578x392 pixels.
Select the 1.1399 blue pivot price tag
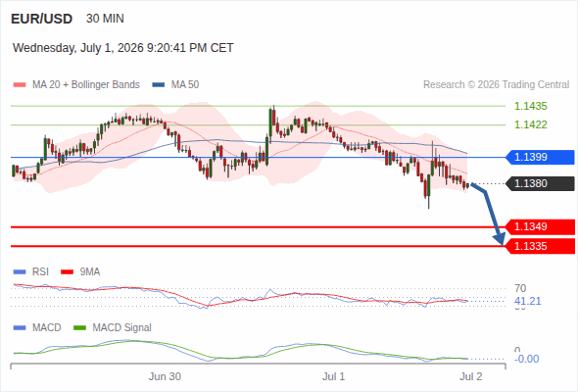[540, 157]
